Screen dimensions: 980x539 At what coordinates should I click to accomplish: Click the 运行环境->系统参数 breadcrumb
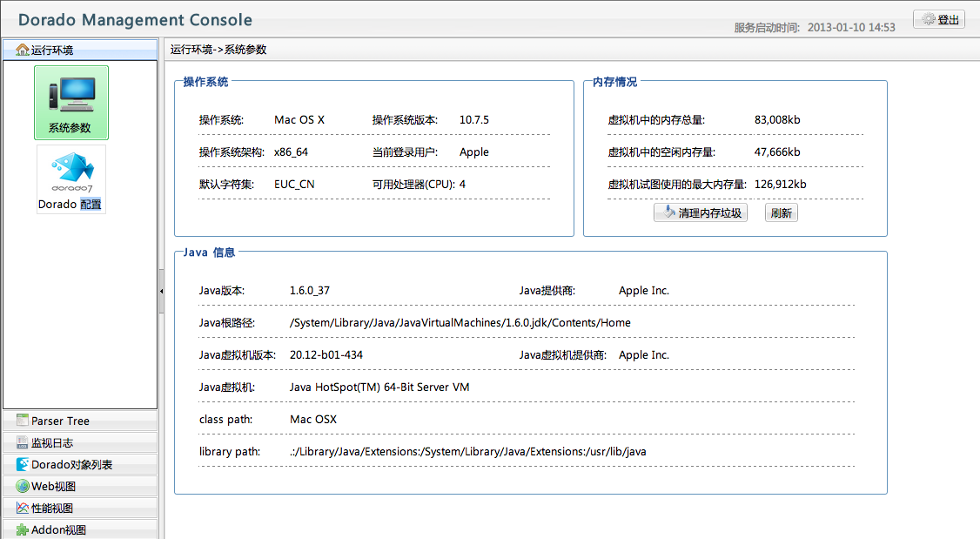(x=218, y=50)
